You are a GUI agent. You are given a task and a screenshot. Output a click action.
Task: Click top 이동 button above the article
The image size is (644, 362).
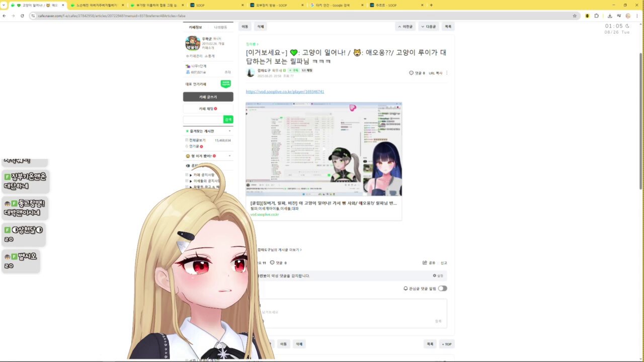point(245,26)
